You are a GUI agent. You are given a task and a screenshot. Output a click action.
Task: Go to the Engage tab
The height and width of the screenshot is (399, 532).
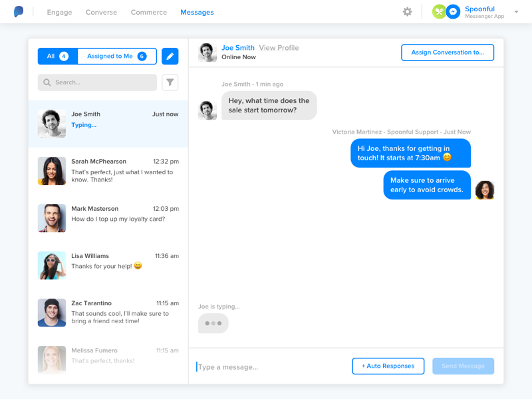click(59, 12)
